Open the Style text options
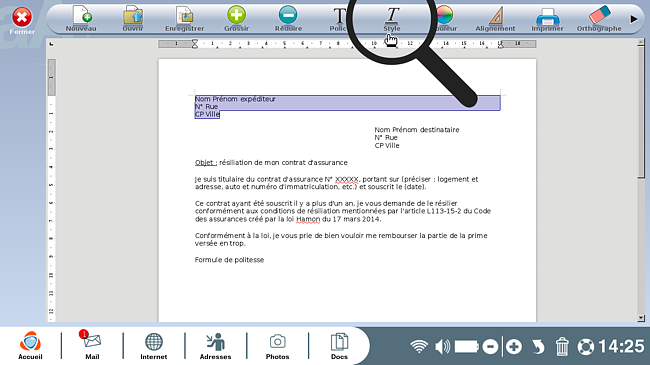650x365 pixels. click(392, 19)
